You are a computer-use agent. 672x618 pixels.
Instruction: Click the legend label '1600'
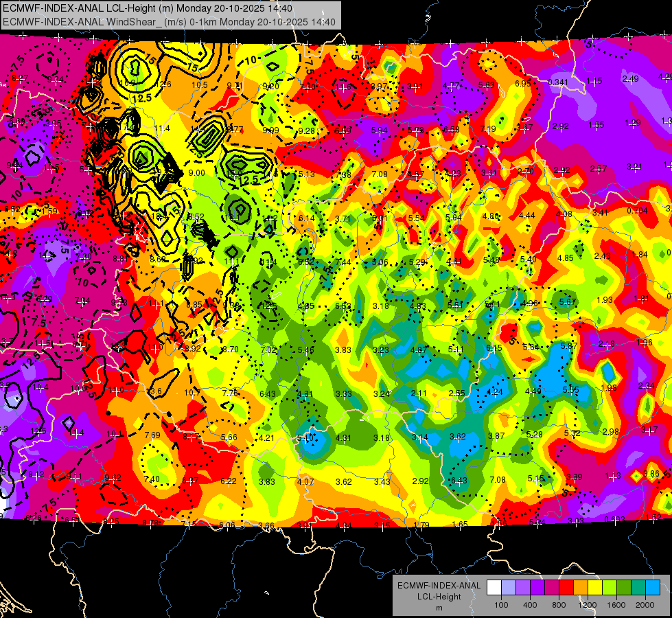[x=616, y=605]
